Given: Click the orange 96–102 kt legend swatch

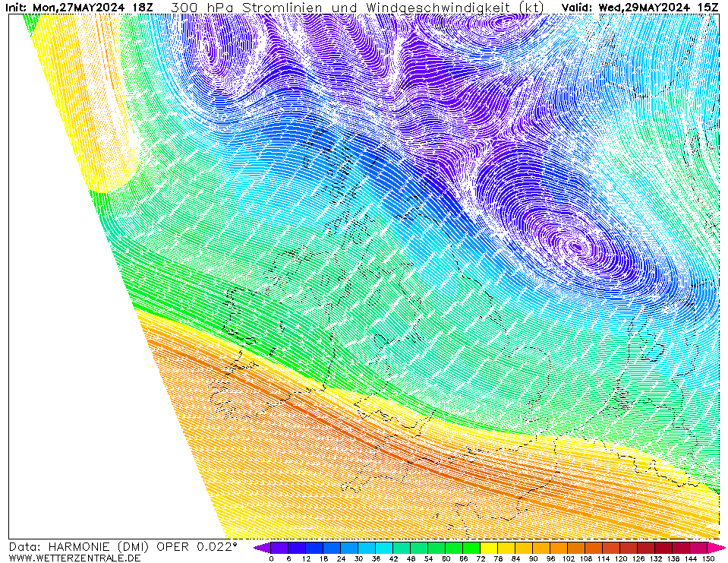Looking at the screenshot, I should [559, 548].
